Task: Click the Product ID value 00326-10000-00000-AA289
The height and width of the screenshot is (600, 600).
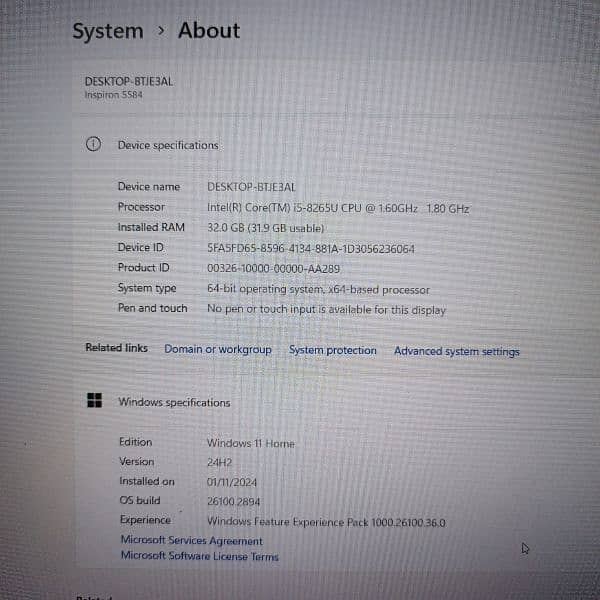Action: click(x=273, y=268)
